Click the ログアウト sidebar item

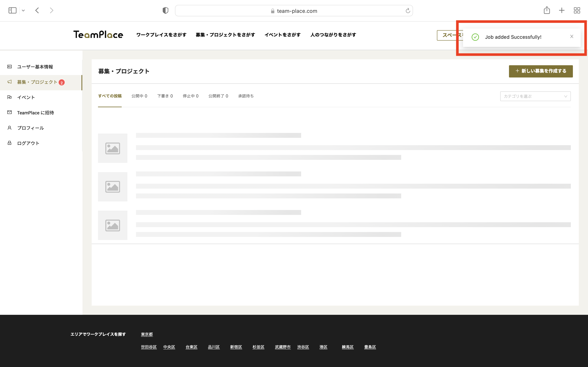coord(28,143)
